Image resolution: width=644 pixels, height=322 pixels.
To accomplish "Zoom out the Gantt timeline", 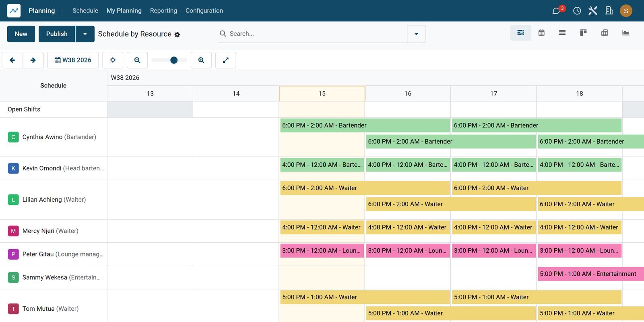I will (137, 60).
